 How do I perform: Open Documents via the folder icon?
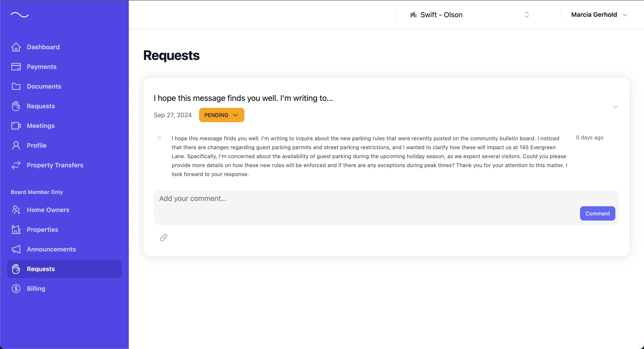16,86
